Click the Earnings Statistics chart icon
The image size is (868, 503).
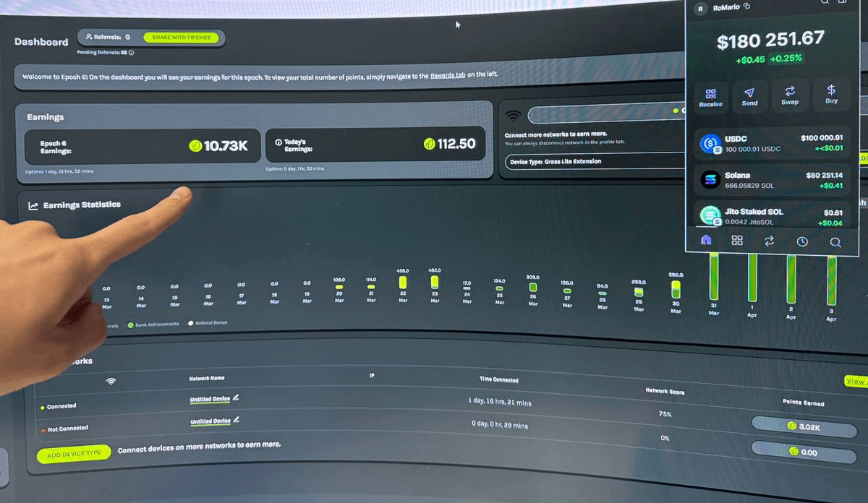[33, 206]
